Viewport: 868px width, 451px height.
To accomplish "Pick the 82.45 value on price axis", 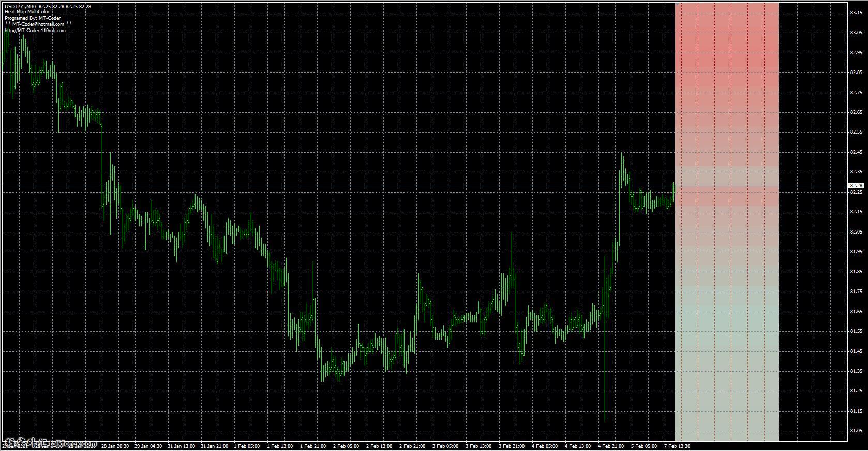I will click(856, 152).
